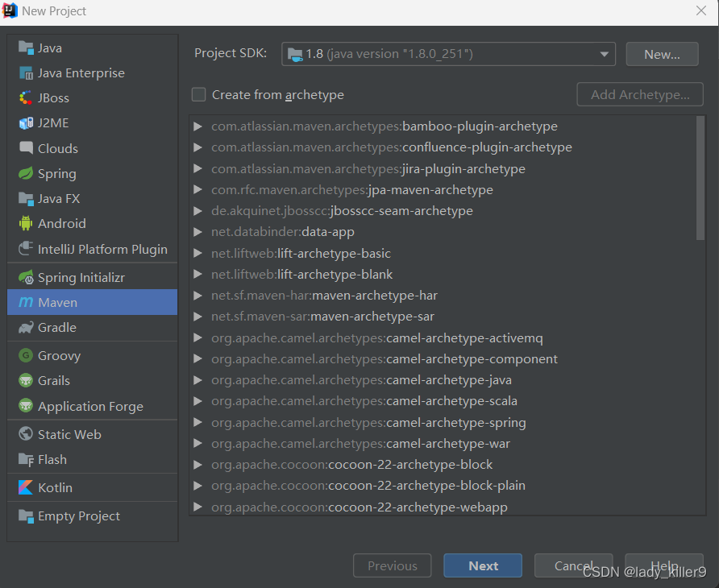This screenshot has width=719, height=588.
Task: Select camel-archetype-java row text
Action: 361,380
